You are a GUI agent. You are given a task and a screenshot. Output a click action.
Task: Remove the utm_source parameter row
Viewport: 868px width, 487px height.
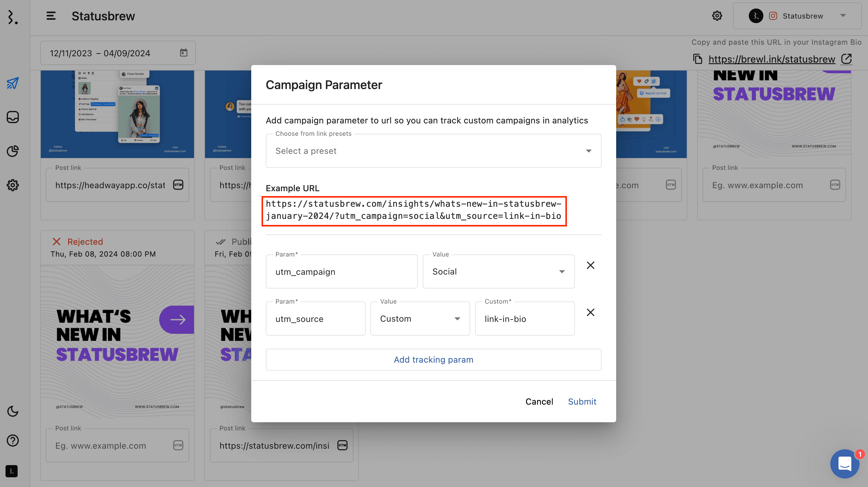coord(590,313)
